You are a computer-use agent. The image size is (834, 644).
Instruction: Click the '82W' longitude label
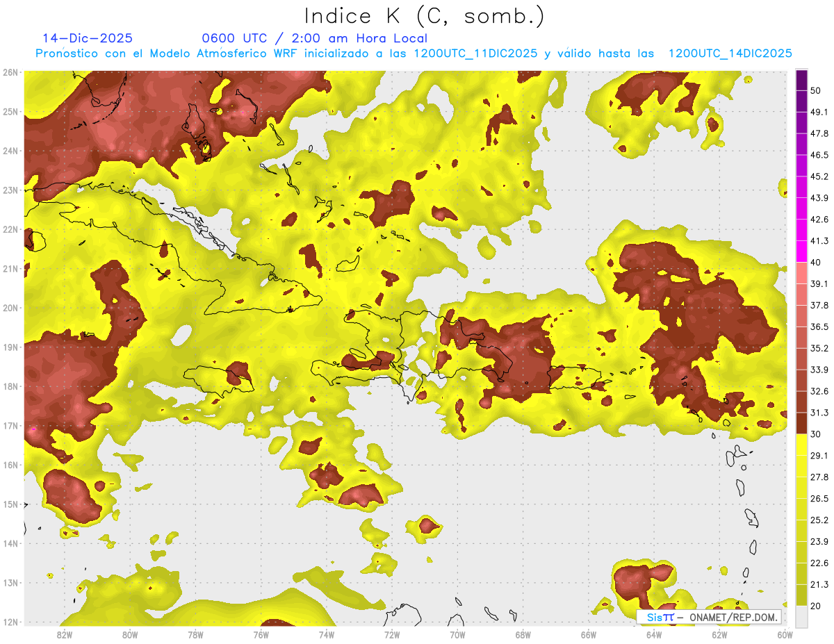coord(65,635)
